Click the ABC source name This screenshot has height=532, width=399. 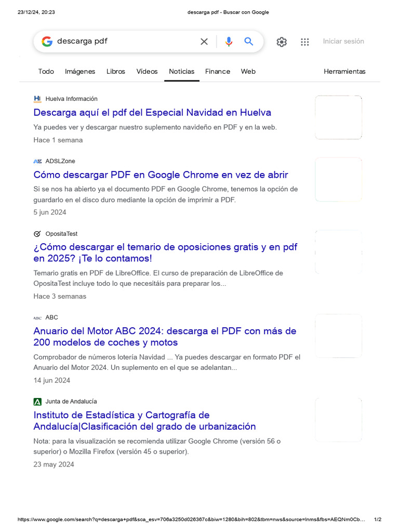52,317
